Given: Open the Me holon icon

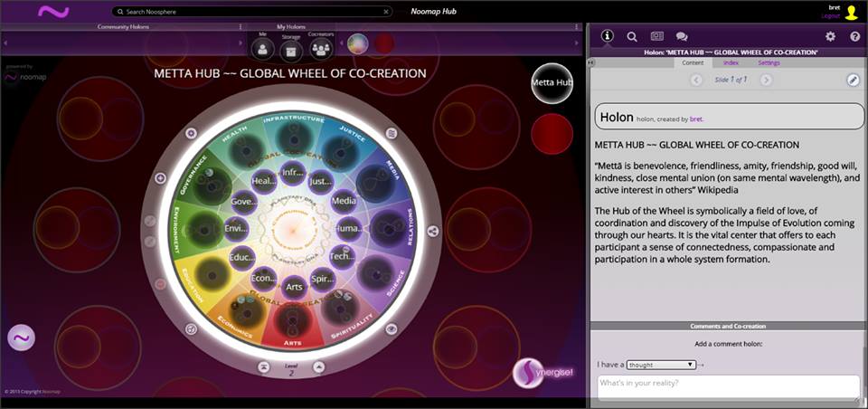Looking at the screenshot, I should (262, 49).
